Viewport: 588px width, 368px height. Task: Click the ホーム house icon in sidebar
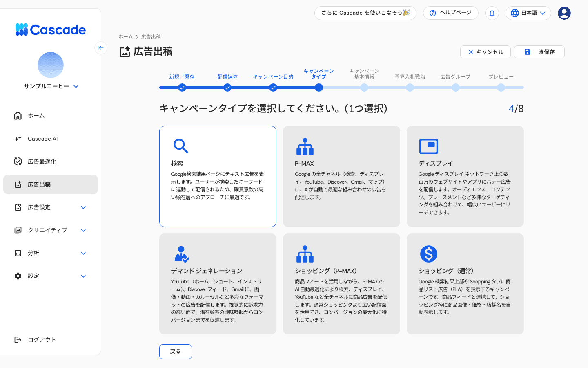tap(18, 116)
